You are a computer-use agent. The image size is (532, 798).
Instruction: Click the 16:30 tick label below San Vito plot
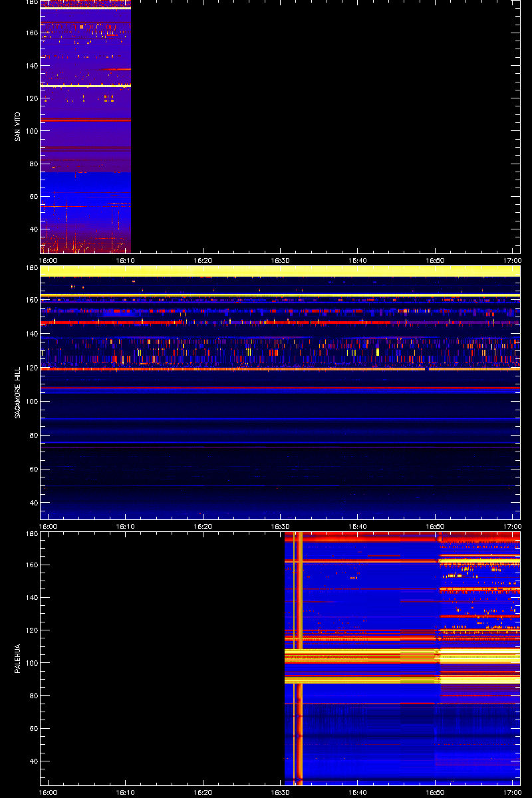(x=280, y=260)
